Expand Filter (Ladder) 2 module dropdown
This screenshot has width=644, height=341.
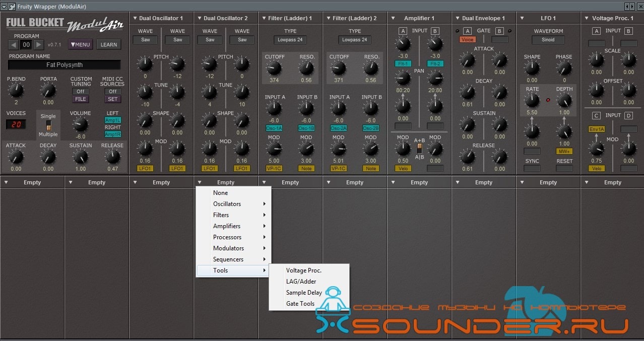(328, 18)
